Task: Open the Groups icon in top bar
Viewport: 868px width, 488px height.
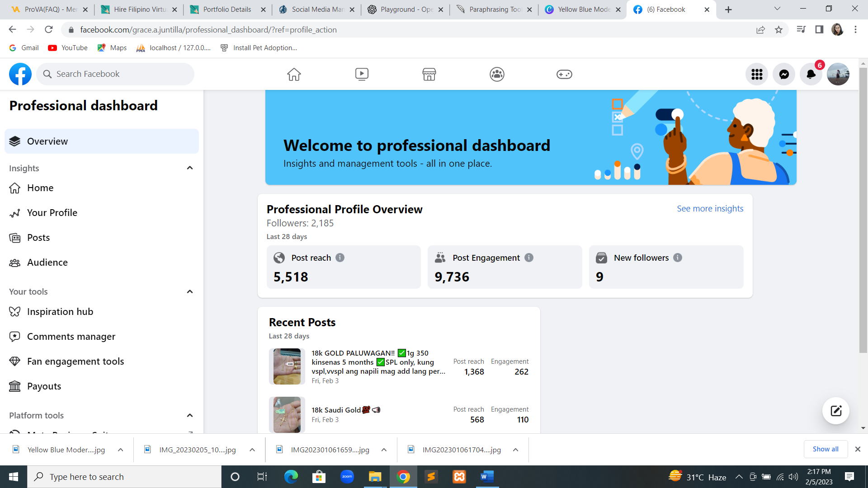Action: coord(497,74)
